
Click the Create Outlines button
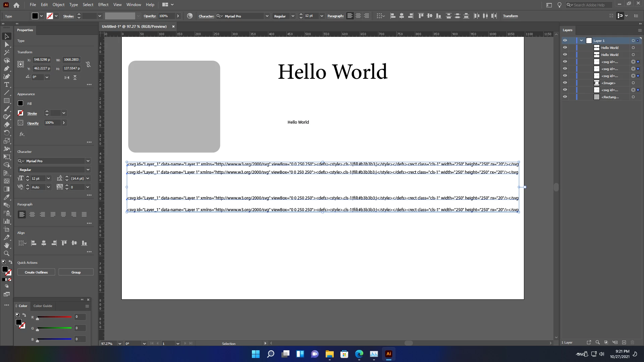pos(36,272)
